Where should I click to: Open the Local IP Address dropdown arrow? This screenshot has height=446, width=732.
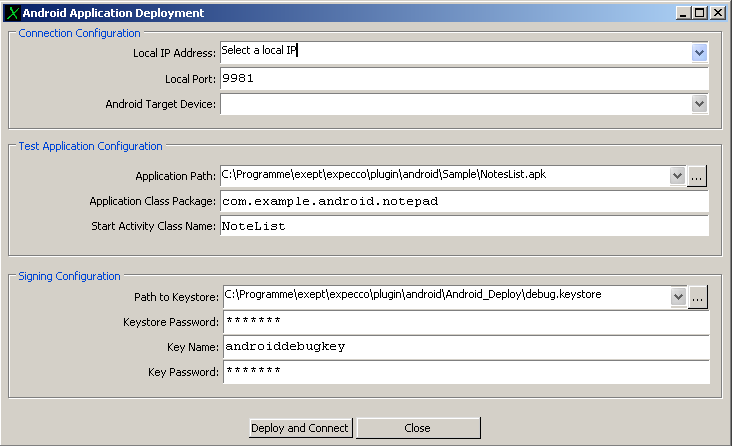[x=699, y=52]
